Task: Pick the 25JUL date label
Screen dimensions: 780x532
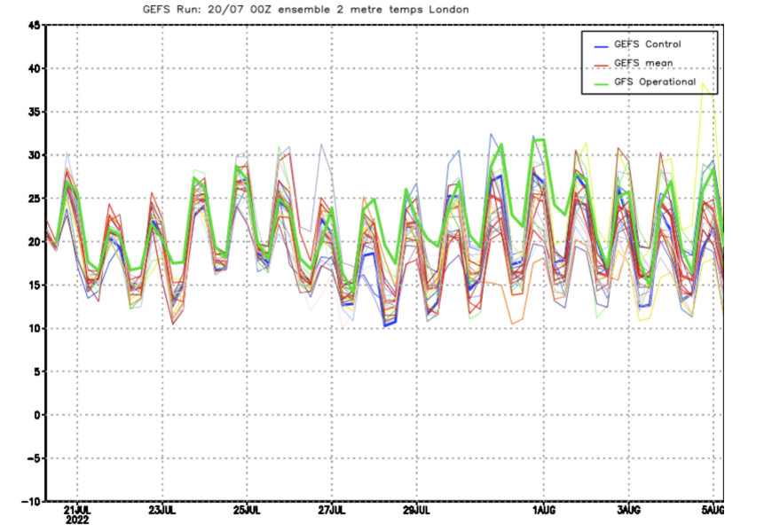Action: [248, 511]
